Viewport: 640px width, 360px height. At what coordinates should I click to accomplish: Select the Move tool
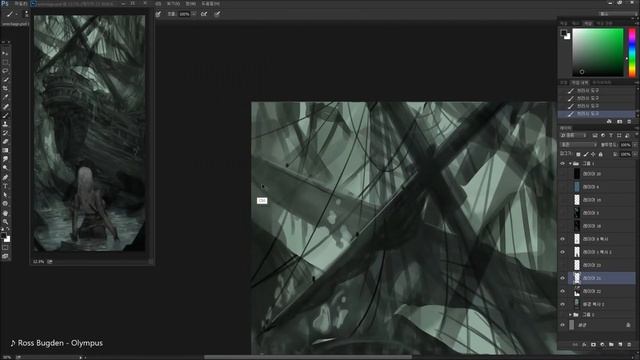5,53
